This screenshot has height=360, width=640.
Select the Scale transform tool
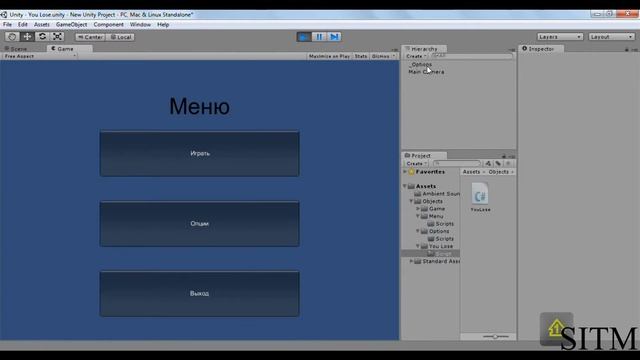coord(58,37)
